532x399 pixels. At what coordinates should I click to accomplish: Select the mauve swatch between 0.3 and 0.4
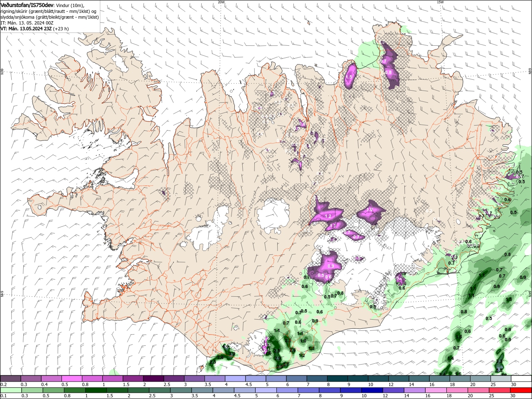(x=31, y=378)
